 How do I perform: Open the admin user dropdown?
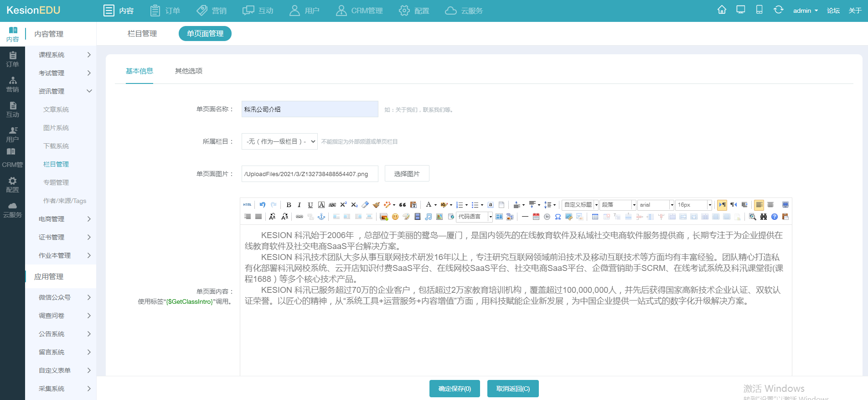[x=805, y=10]
